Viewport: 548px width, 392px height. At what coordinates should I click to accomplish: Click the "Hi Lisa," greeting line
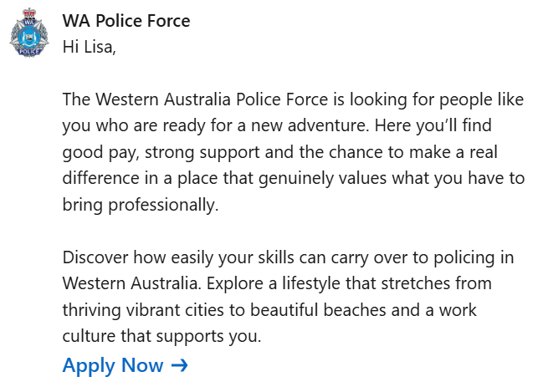click(89, 47)
